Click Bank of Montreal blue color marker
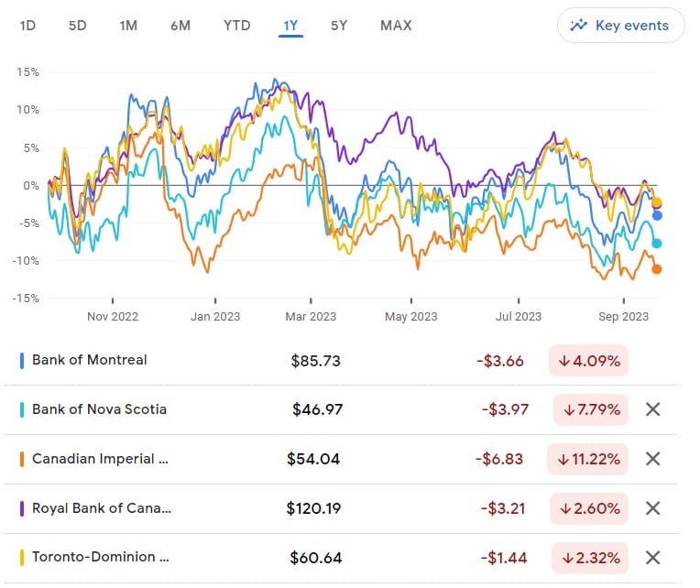This screenshot has width=700, height=588. [22, 361]
